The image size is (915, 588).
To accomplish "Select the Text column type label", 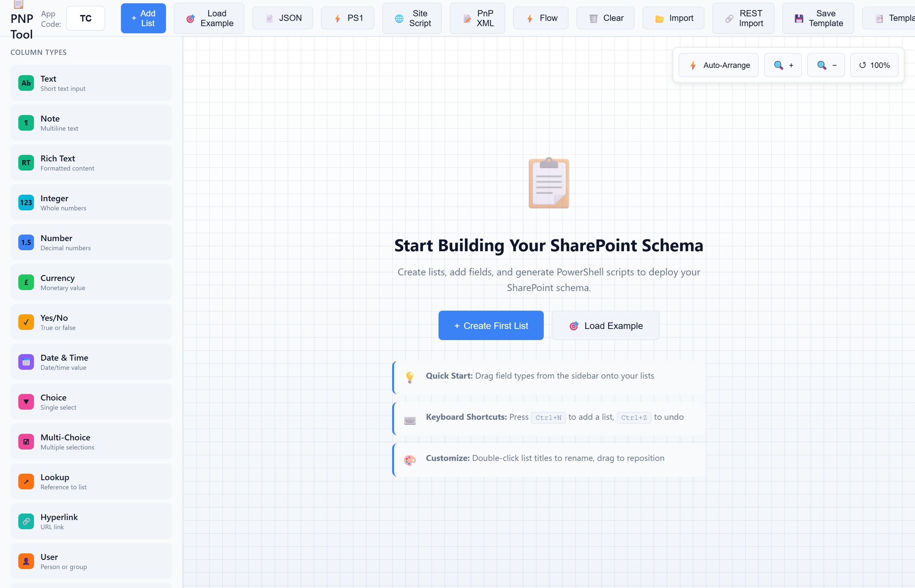I will (48, 79).
